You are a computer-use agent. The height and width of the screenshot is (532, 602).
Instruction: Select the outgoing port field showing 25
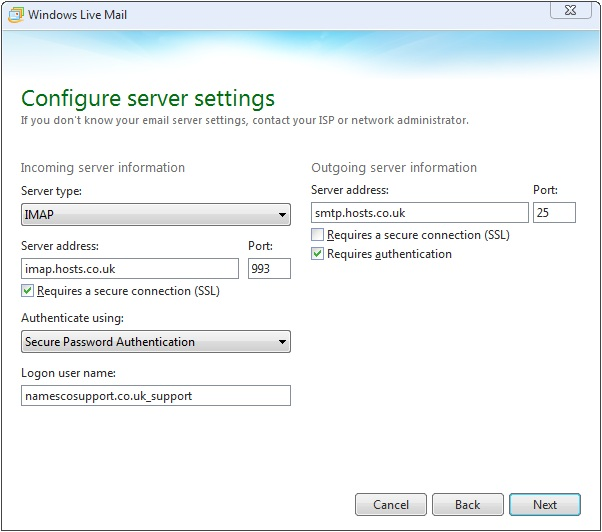pos(554,213)
